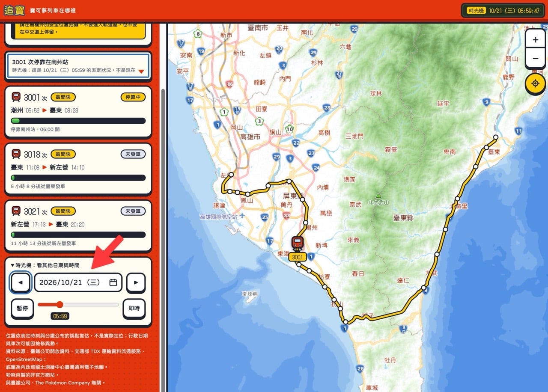Click the 高雄國際航空站 airport label
Screen dimensions: 548x392
(x=218, y=217)
